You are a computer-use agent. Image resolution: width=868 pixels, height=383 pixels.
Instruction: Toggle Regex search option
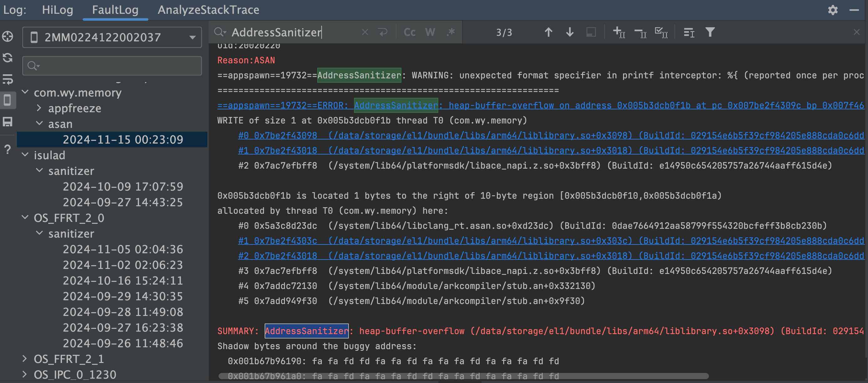click(x=451, y=32)
